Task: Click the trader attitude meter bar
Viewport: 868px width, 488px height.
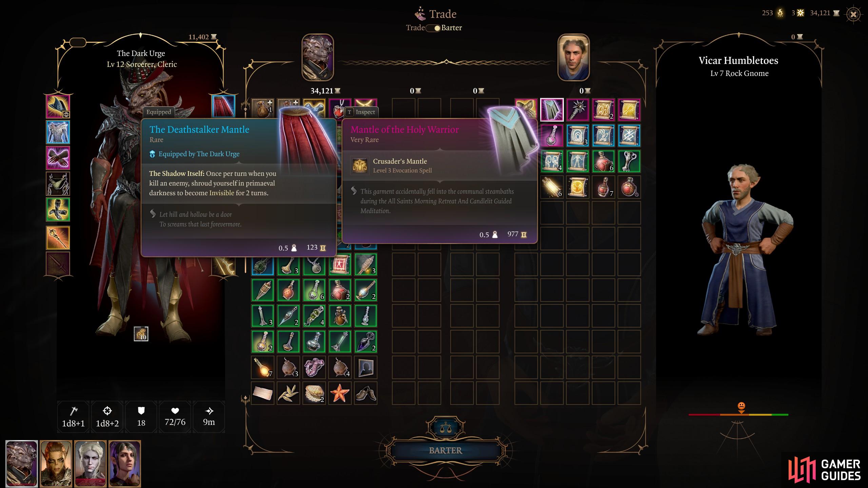Action: click(x=738, y=414)
